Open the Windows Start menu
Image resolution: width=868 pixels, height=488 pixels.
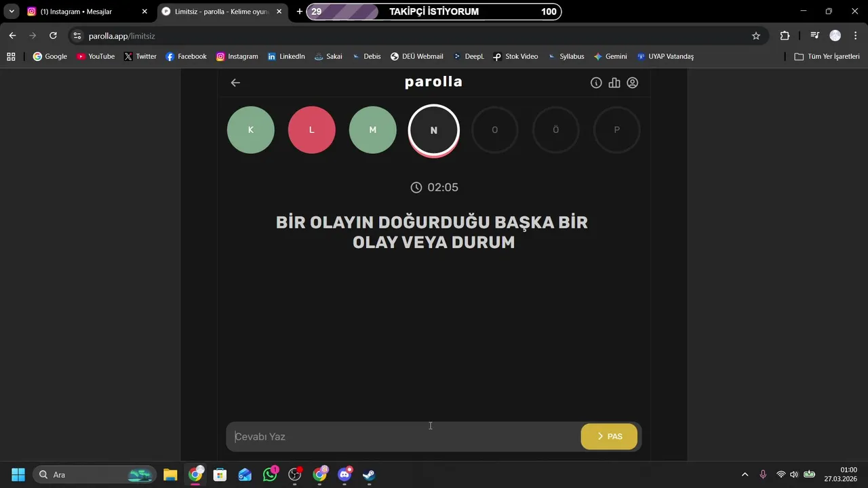point(18,474)
